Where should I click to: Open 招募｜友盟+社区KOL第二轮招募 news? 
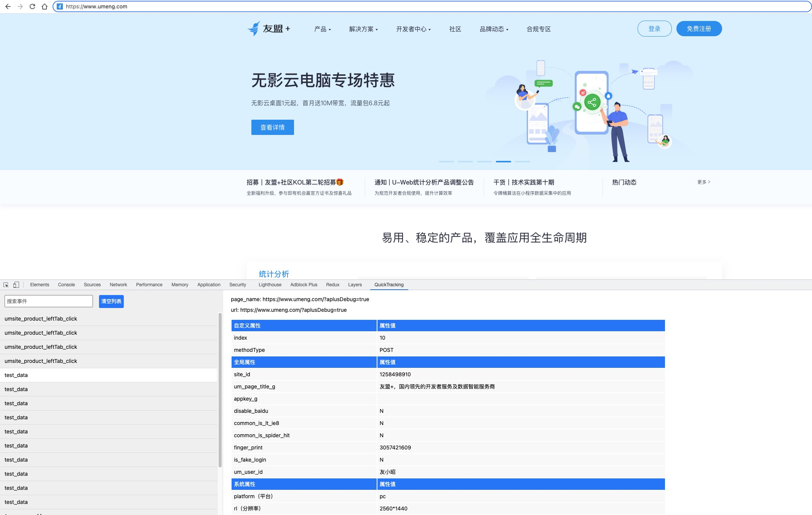pos(295,182)
